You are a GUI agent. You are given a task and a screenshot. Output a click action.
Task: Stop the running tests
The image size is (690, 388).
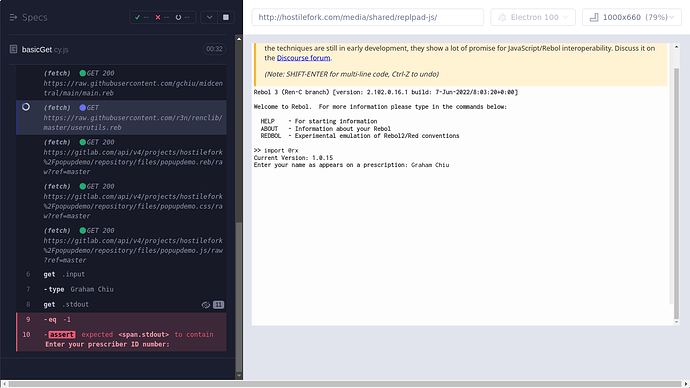(226, 17)
